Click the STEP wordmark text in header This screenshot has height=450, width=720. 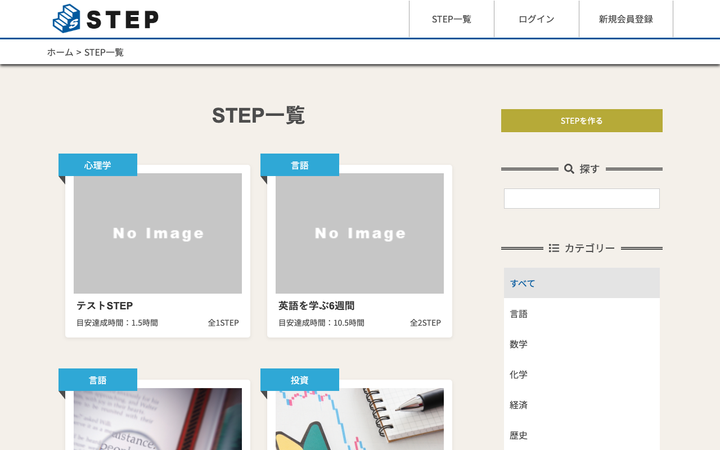point(123,20)
